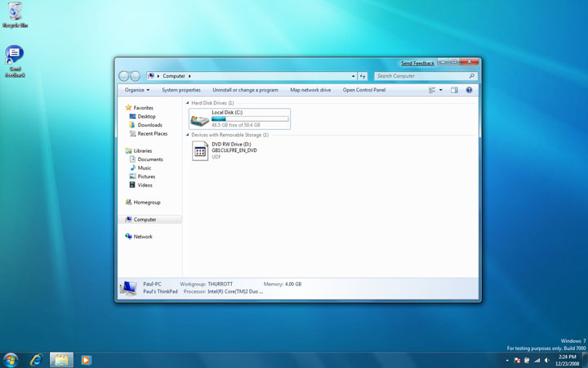Image resolution: width=588 pixels, height=368 pixels.
Task: Click '48.5 GB free of 59.4 GB' text
Action: pyautogui.click(x=235, y=125)
